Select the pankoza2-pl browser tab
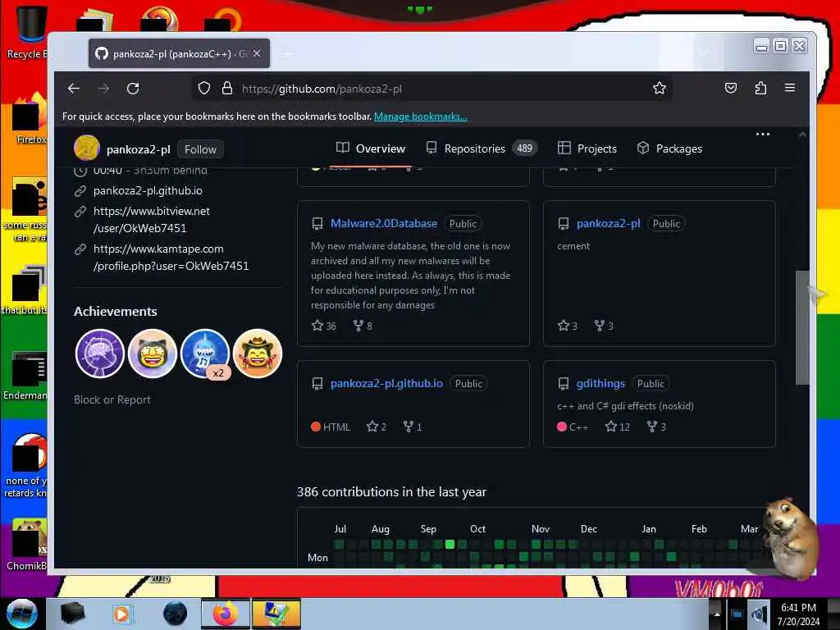 pos(179,53)
